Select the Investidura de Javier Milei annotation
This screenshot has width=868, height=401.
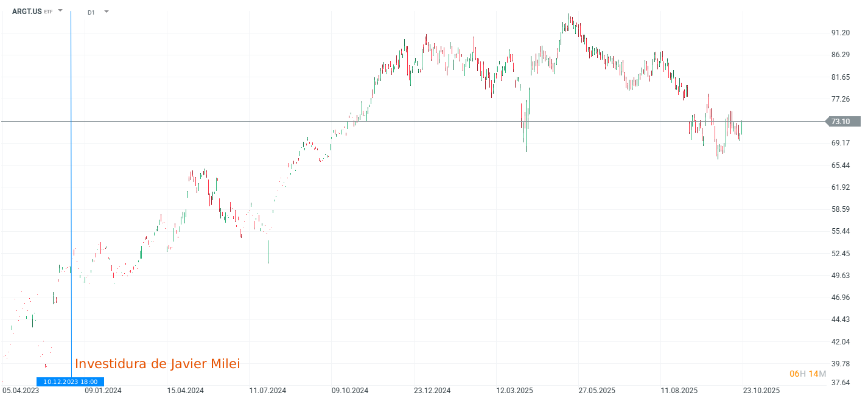[158, 363]
